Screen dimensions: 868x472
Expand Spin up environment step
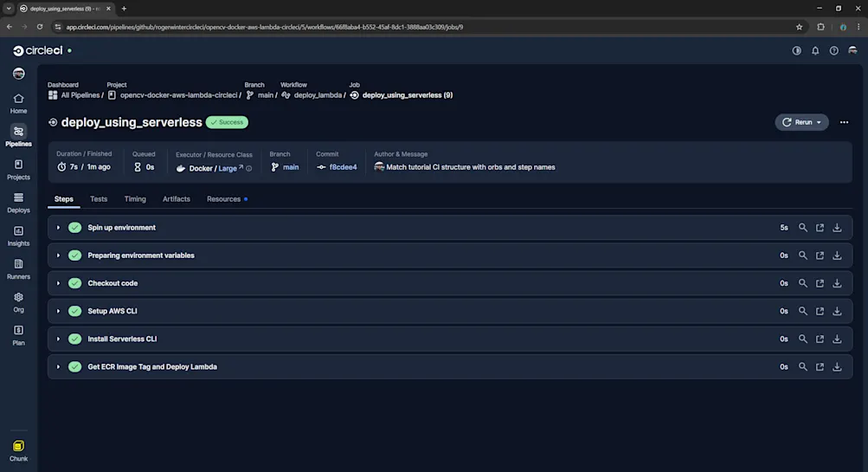(58, 228)
